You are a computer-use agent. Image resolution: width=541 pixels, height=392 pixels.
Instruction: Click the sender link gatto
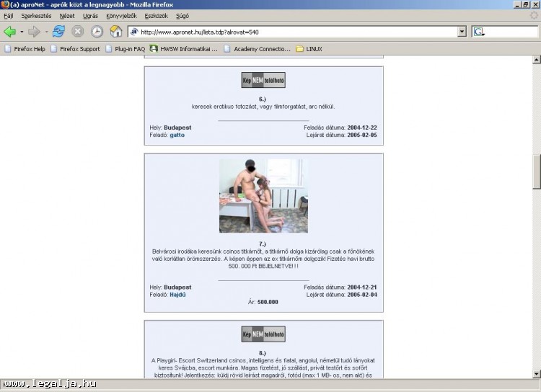pyautogui.click(x=177, y=135)
